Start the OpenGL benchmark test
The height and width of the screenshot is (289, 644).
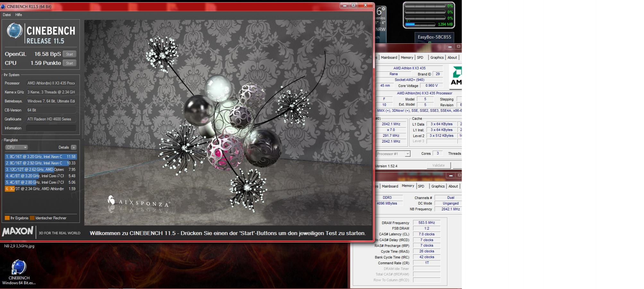click(69, 54)
